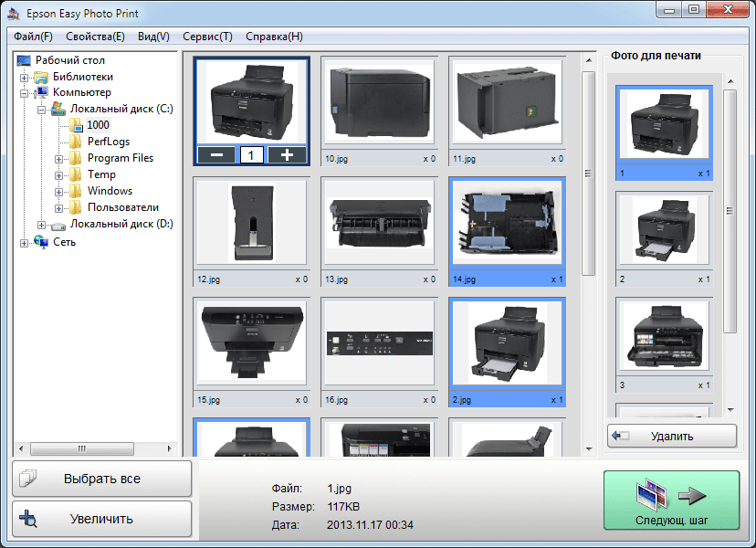Collapse the Локальный диск (C:) node
This screenshot has width=756, height=548.
41,110
